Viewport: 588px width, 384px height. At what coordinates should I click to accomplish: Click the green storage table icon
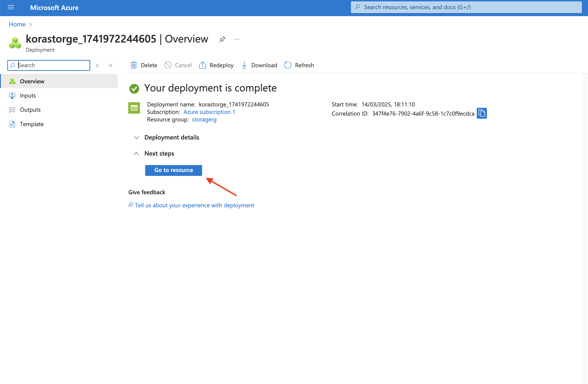134,108
